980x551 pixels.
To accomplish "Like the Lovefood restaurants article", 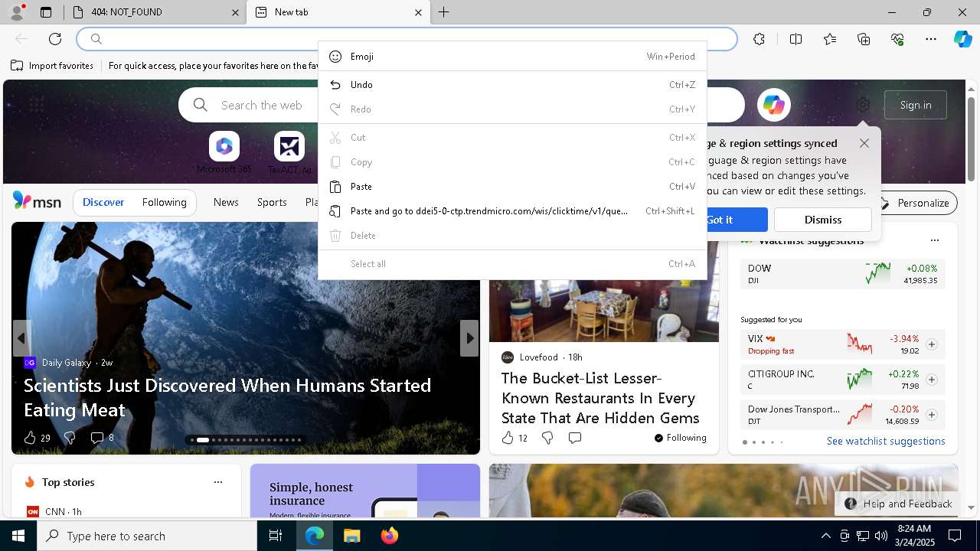I will [x=514, y=438].
